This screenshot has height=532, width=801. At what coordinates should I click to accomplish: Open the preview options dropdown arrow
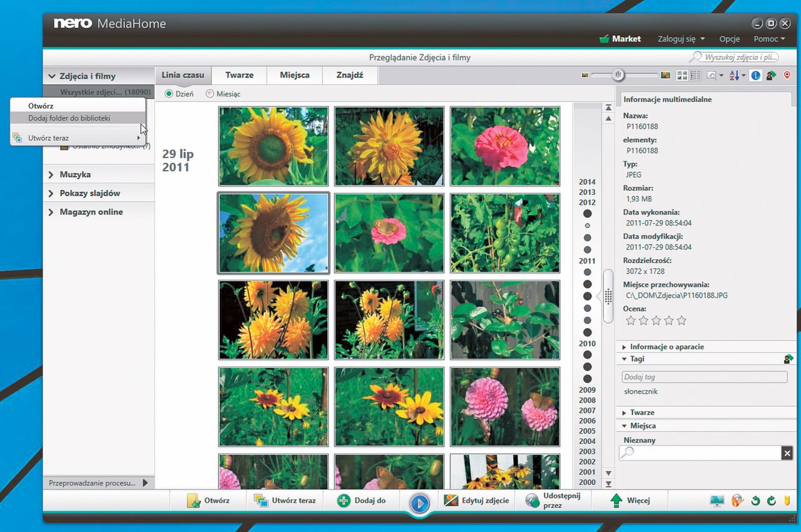click(721, 76)
